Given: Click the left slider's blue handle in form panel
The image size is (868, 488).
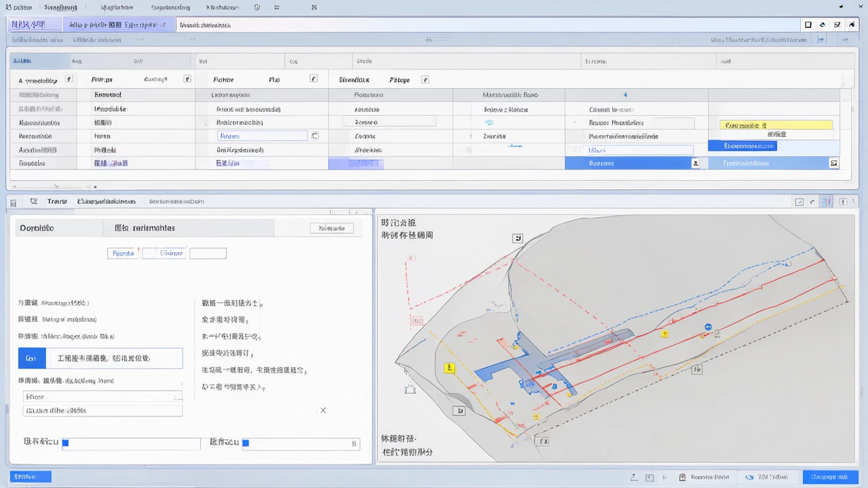Looking at the screenshot, I should [x=66, y=443].
